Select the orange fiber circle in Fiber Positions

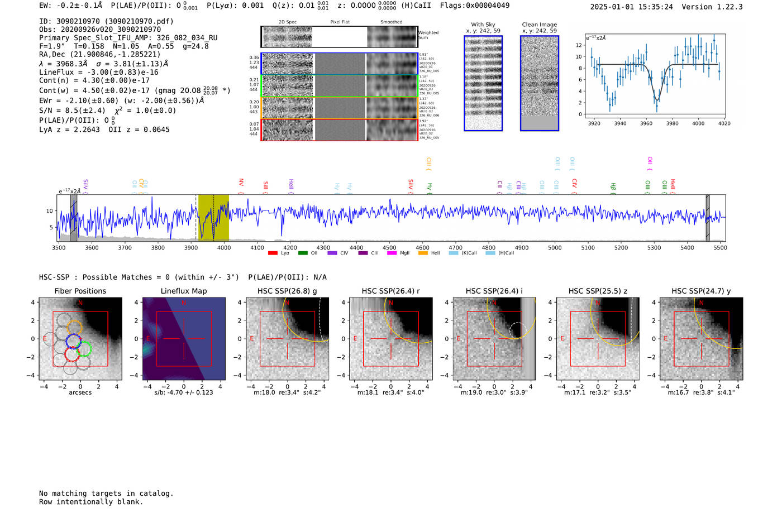point(74,328)
